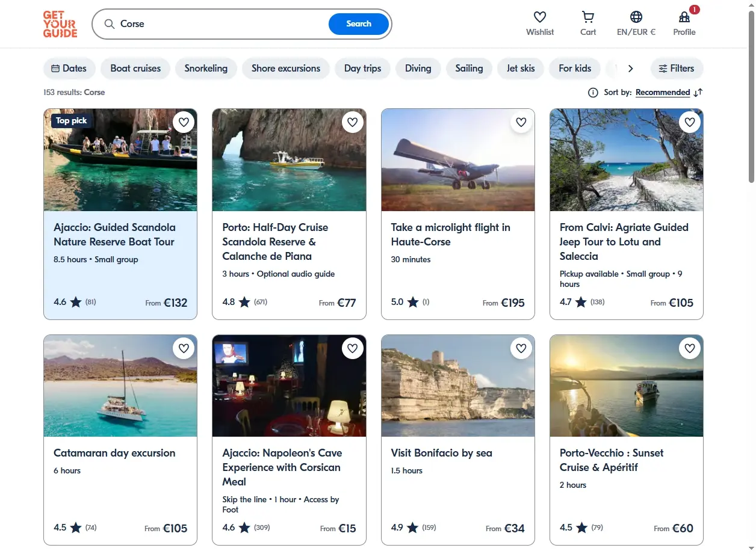Select the Diving filter chip

(x=418, y=69)
